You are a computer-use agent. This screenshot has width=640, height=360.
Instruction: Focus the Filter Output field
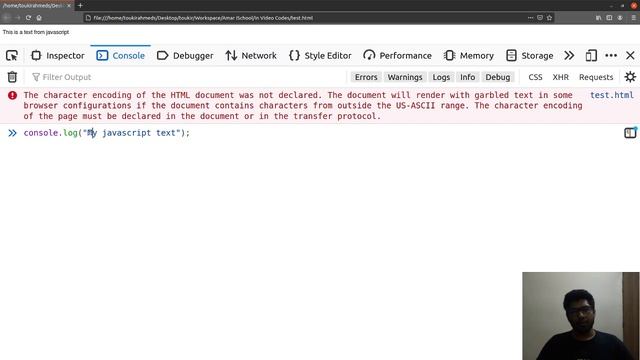[188, 77]
